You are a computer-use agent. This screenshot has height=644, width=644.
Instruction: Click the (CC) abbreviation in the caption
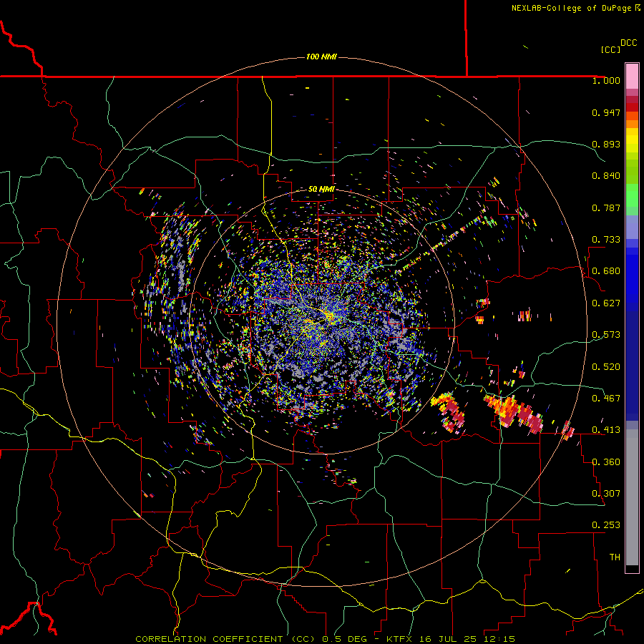coord(302,639)
